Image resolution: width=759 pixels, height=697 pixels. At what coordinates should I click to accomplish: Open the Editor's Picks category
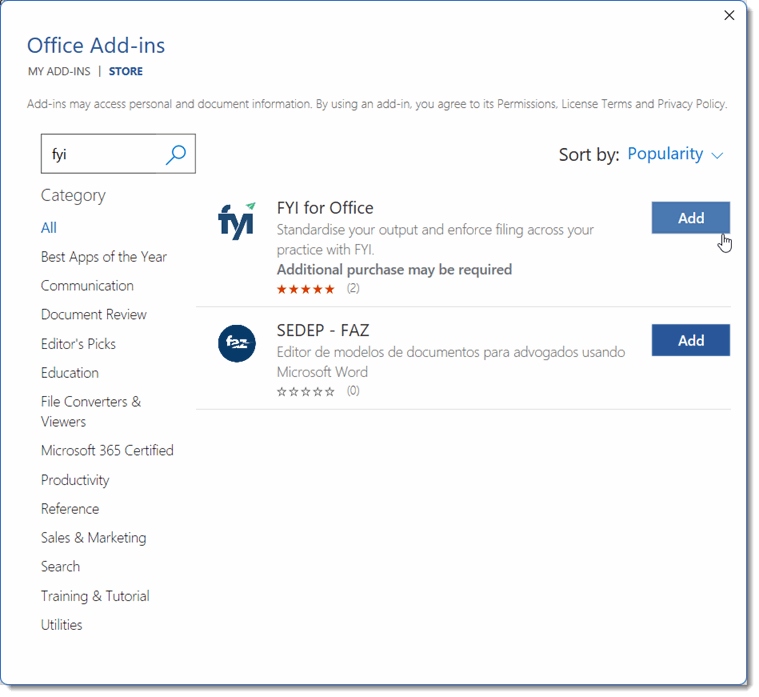78,344
